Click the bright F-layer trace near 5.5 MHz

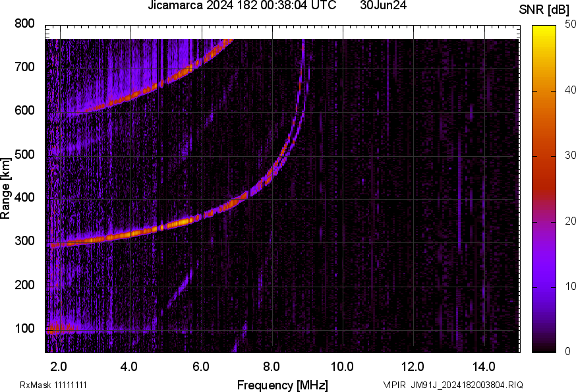pos(182,222)
